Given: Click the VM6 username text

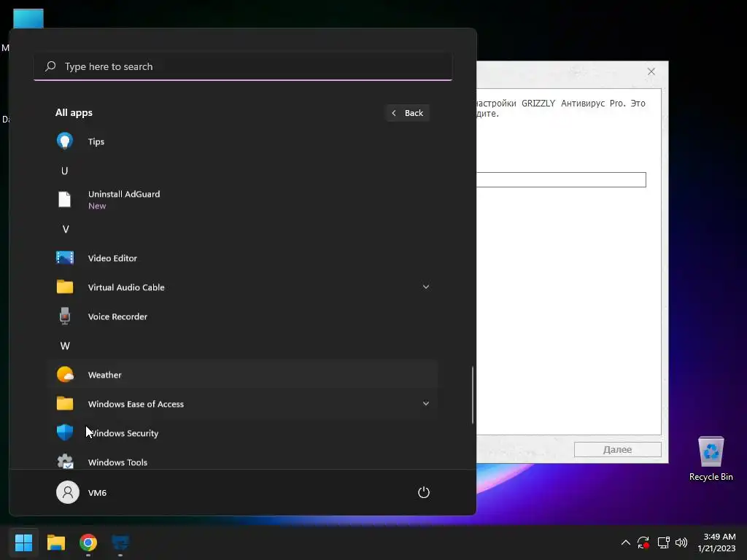Looking at the screenshot, I should click(97, 493).
